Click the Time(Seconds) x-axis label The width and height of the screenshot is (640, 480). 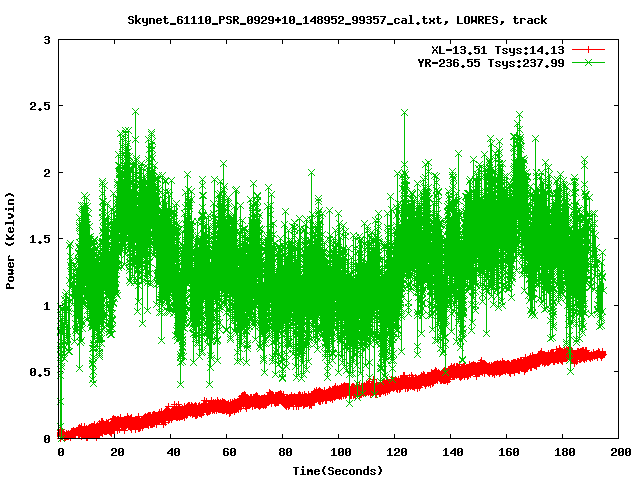[337, 470]
